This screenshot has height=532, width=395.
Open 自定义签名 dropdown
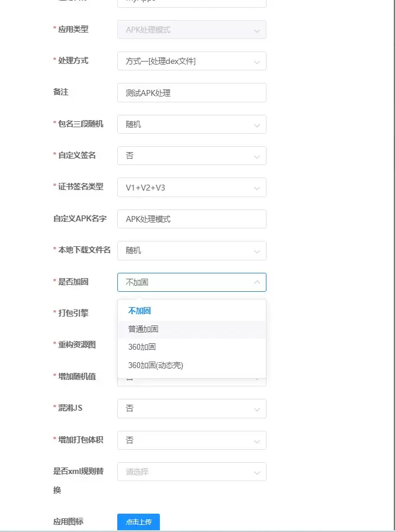click(191, 156)
